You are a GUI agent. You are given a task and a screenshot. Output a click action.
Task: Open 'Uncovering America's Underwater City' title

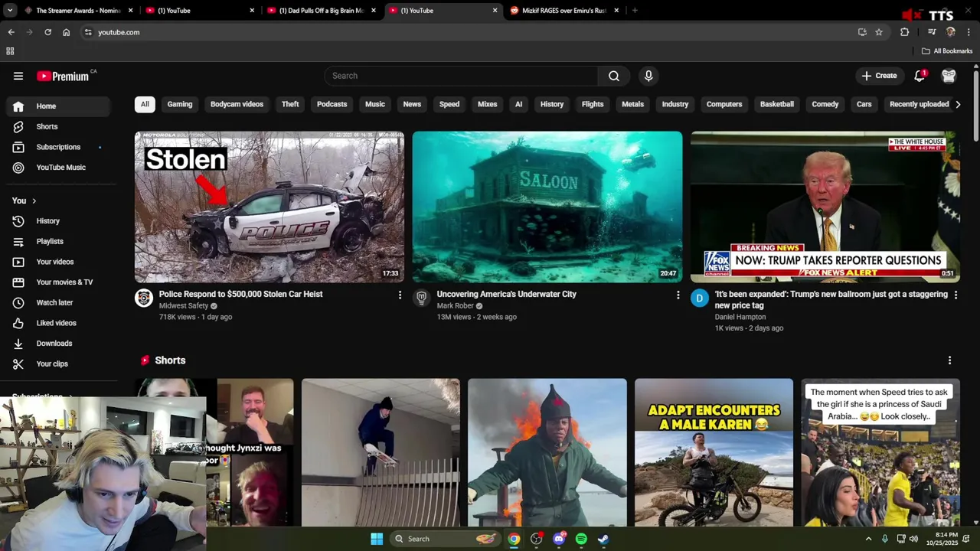click(506, 294)
